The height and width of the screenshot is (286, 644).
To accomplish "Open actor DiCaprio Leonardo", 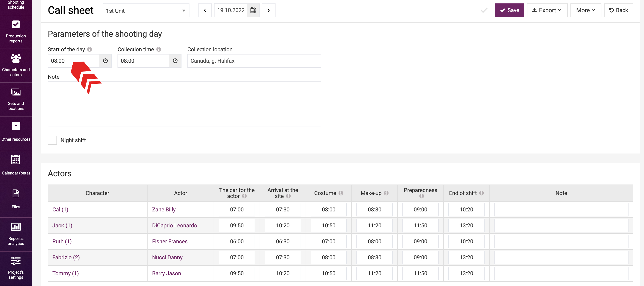I will point(174,225).
